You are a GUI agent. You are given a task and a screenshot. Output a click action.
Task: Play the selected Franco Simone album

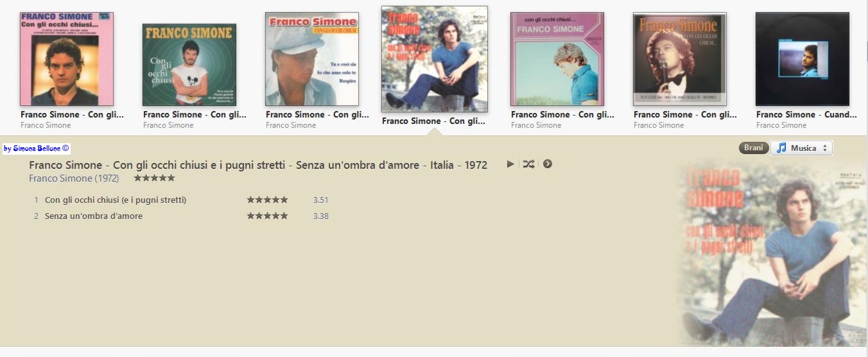(510, 164)
